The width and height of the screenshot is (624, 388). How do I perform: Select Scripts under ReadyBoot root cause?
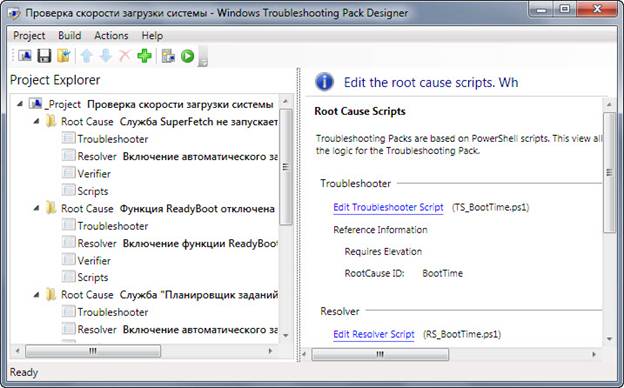(93, 277)
